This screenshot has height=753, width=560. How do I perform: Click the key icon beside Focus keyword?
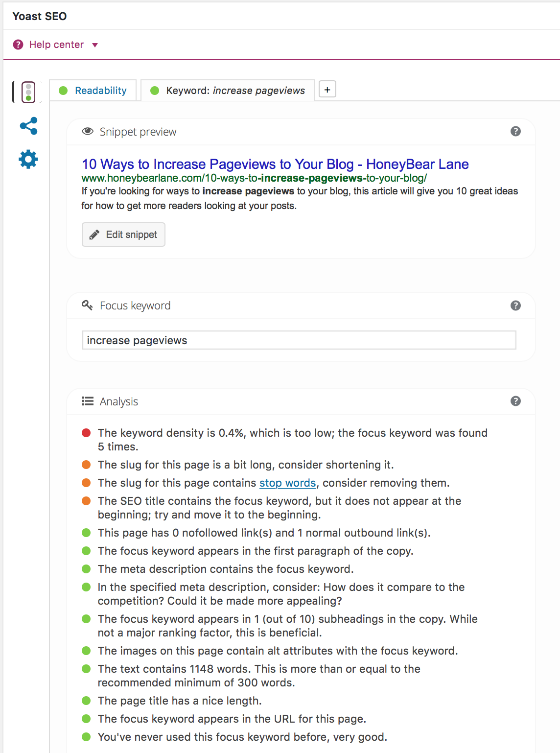tap(87, 305)
